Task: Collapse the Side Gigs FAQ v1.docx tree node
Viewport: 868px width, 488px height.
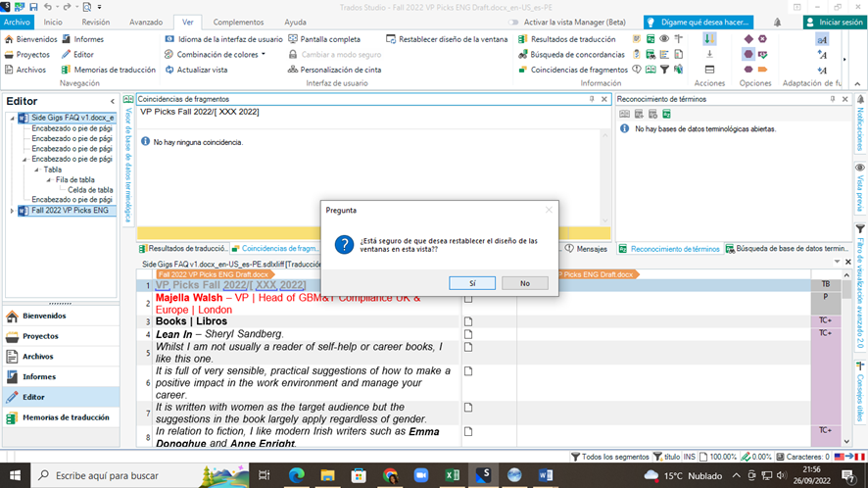Action: tap(12, 118)
